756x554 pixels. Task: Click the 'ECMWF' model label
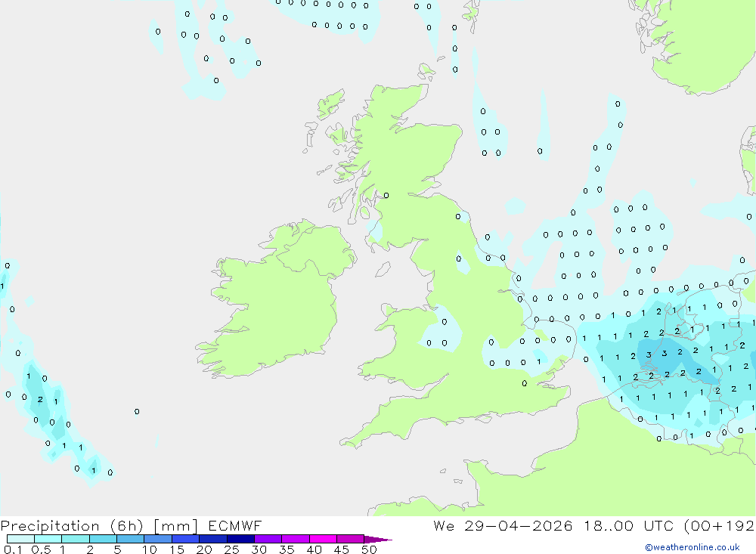[x=235, y=525]
